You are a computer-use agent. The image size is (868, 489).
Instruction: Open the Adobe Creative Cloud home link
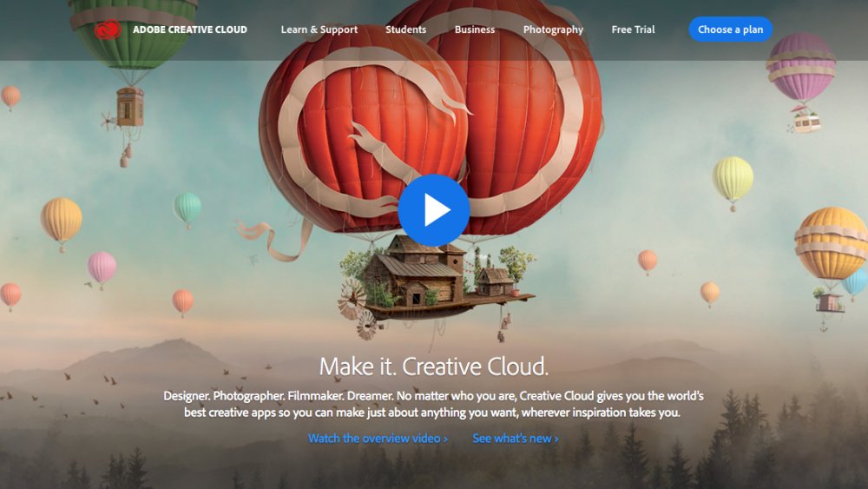[x=190, y=30]
